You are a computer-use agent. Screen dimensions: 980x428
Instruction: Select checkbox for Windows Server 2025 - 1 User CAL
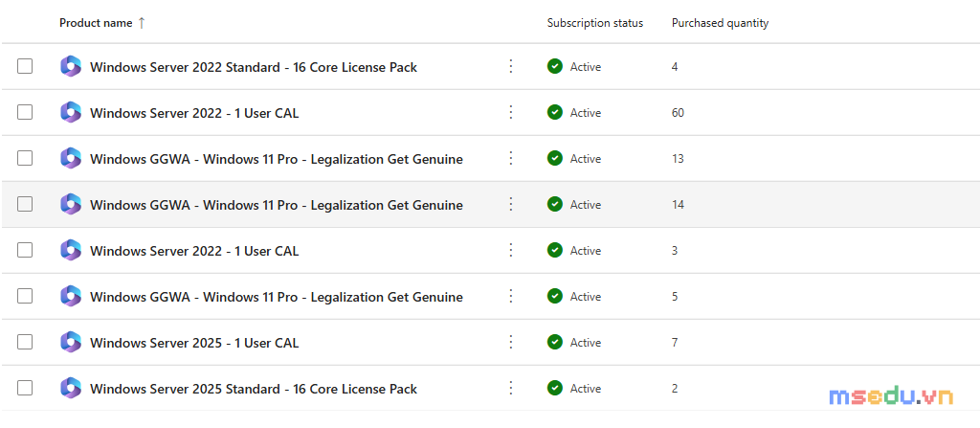[x=25, y=342]
